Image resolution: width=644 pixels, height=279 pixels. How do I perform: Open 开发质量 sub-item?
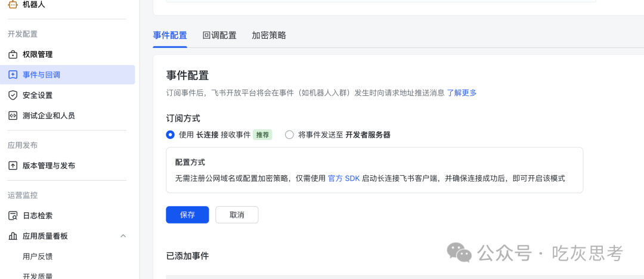(38, 276)
